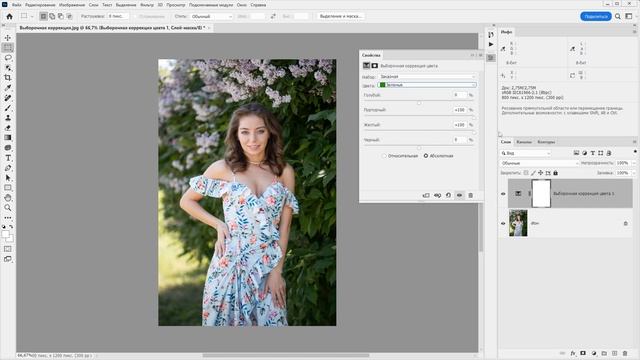This screenshot has width=640, height=360.
Task: Open the layer filter Вид dropdown
Action: 526,153
